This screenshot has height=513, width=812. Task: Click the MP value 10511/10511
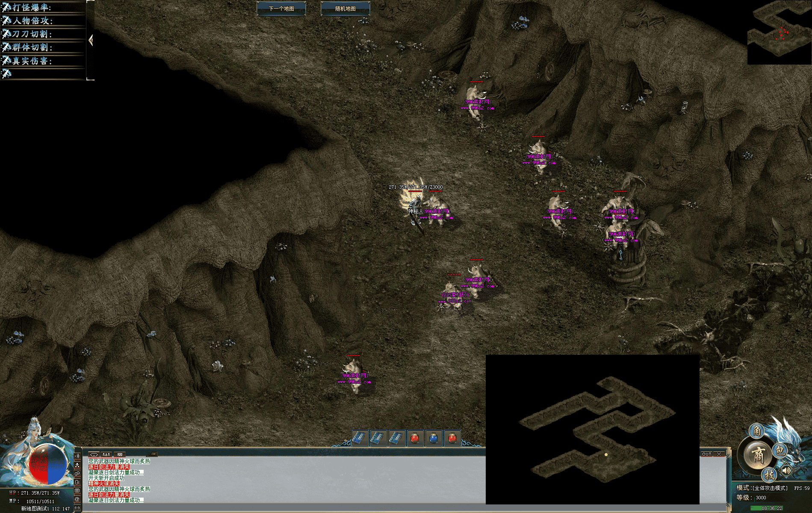coord(40,501)
